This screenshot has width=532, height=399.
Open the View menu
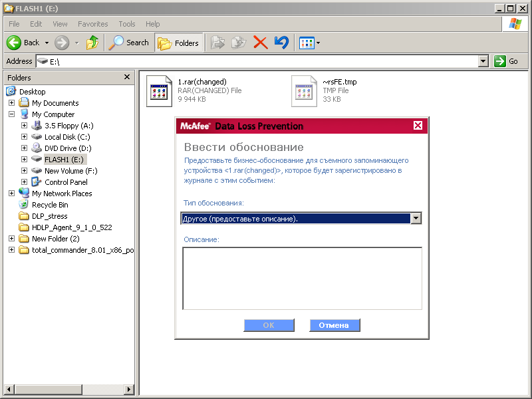[x=60, y=24]
